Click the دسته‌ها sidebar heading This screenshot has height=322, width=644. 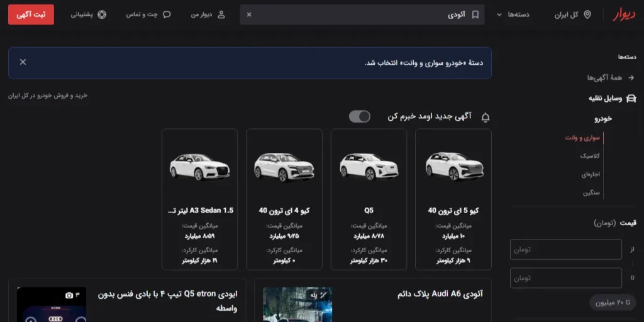pos(627,57)
